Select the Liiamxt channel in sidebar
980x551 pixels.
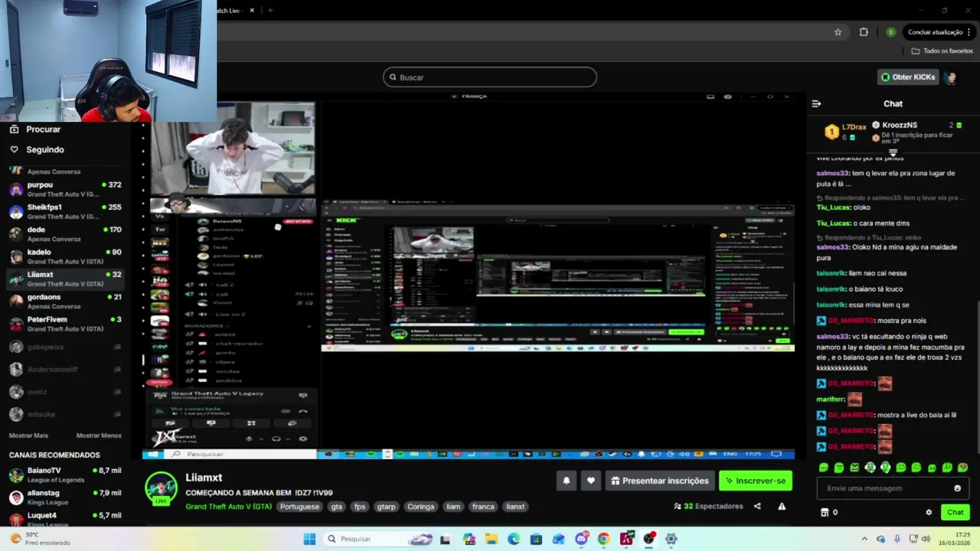(x=65, y=279)
